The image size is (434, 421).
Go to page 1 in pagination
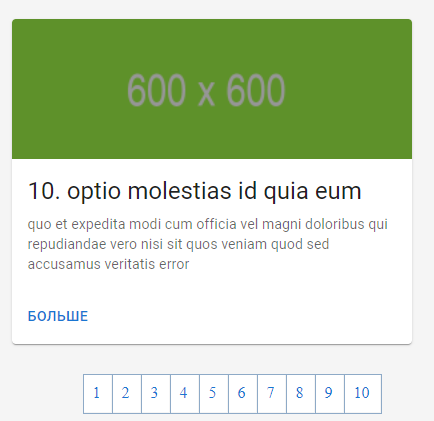click(98, 394)
